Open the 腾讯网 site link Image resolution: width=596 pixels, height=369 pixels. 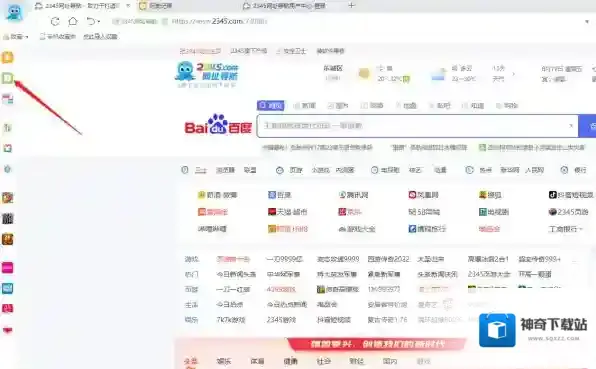pyautogui.click(x=353, y=195)
